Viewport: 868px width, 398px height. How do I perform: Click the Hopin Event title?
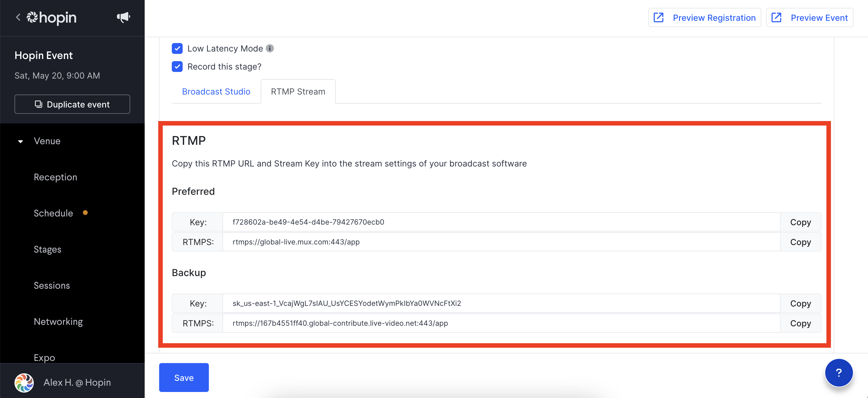click(x=43, y=55)
